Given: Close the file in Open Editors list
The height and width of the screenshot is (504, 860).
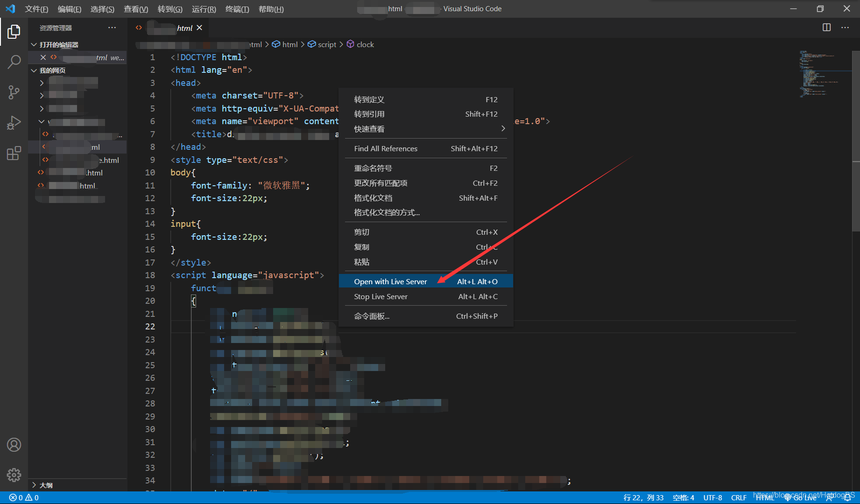Looking at the screenshot, I should (43, 57).
